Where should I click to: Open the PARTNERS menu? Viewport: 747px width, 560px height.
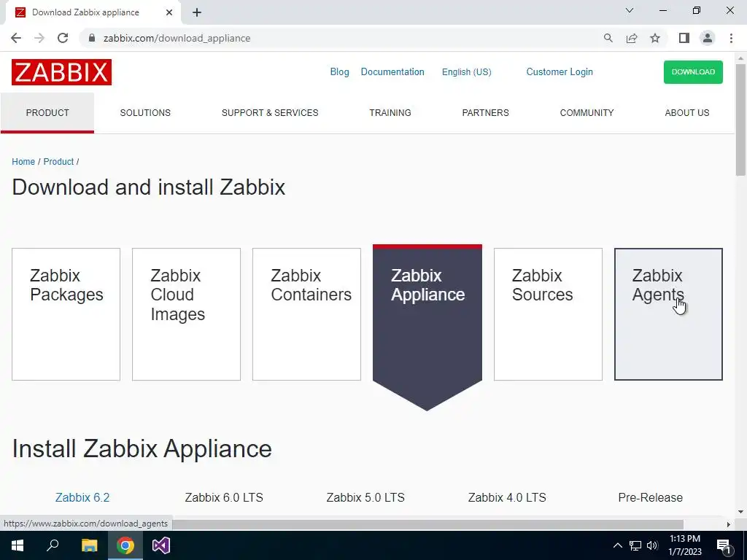(485, 113)
